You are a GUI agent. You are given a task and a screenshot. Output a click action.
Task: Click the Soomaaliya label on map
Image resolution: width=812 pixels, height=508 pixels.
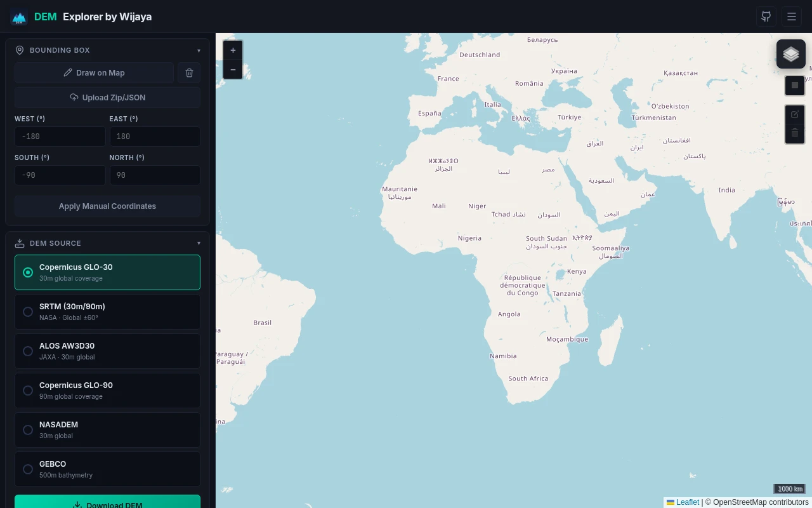[x=611, y=248]
